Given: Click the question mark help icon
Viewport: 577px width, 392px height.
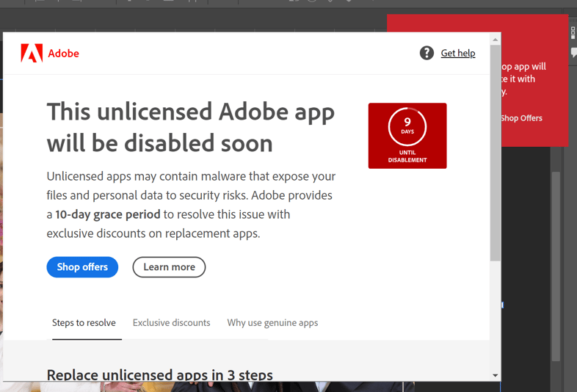Looking at the screenshot, I should [x=427, y=53].
